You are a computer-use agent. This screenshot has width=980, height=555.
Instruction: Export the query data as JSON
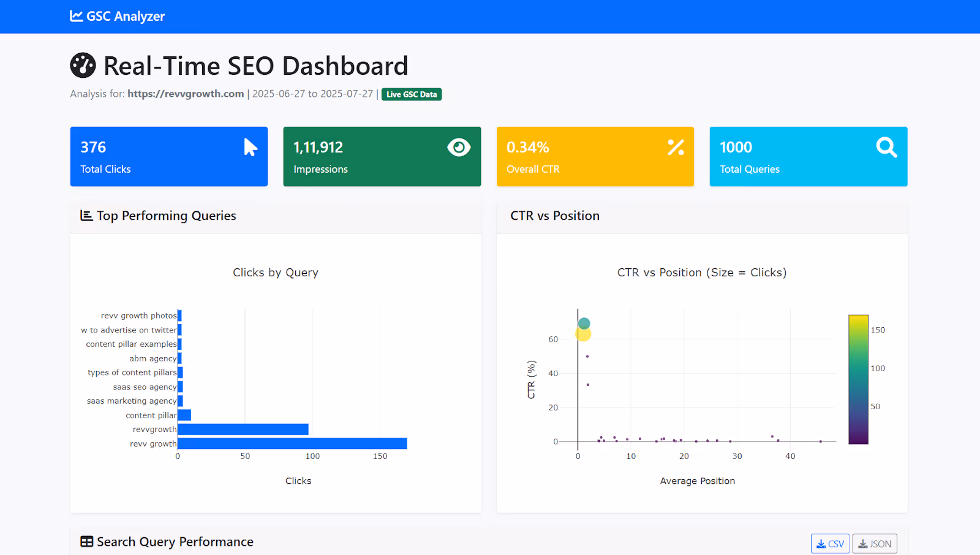(x=874, y=543)
